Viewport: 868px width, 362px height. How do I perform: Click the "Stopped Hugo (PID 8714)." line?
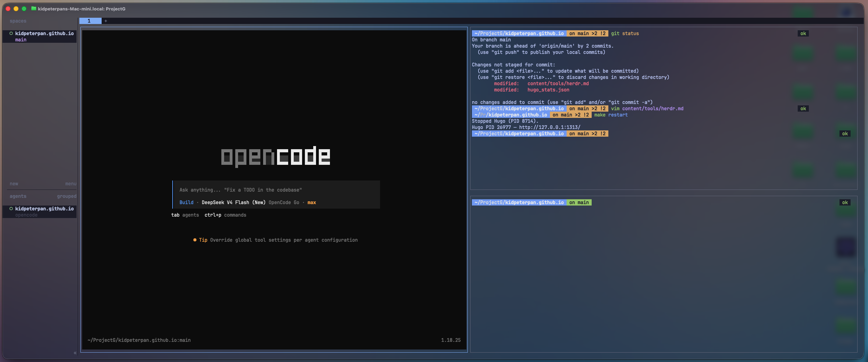point(505,121)
